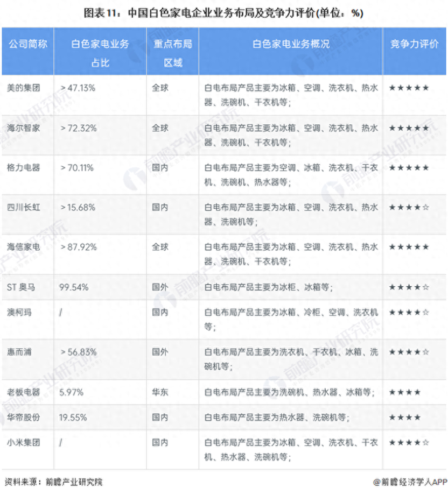This screenshot has width=448, height=495.
Task: Click company name 海尔智家
Action: [x=23, y=128]
